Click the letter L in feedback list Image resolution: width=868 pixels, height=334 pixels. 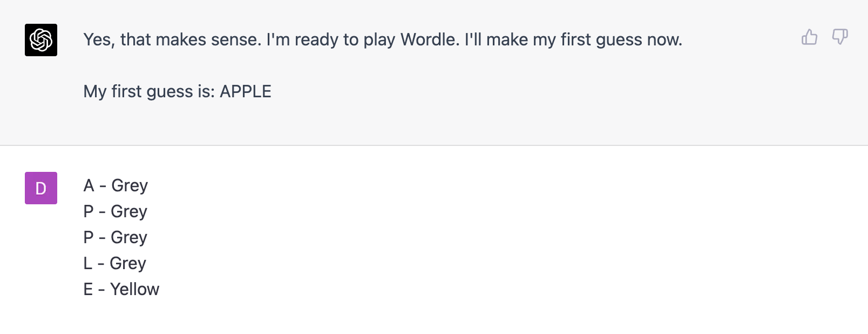(x=87, y=263)
